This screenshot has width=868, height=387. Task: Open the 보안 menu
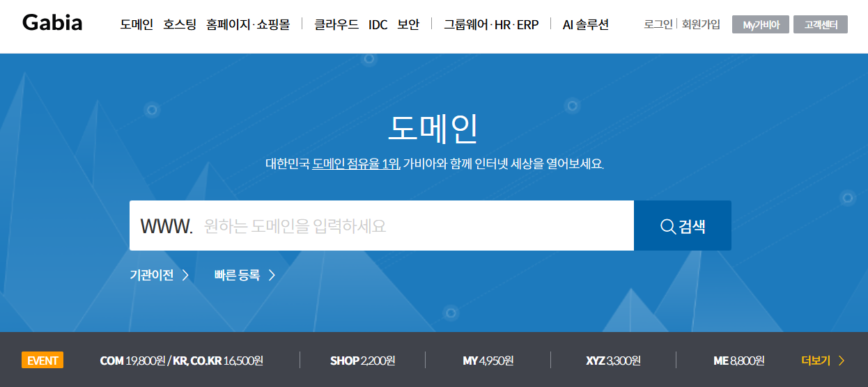pyautogui.click(x=408, y=24)
